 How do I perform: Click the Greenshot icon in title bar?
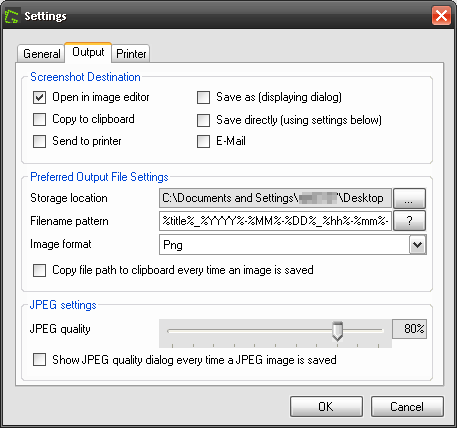click(x=12, y=16)
